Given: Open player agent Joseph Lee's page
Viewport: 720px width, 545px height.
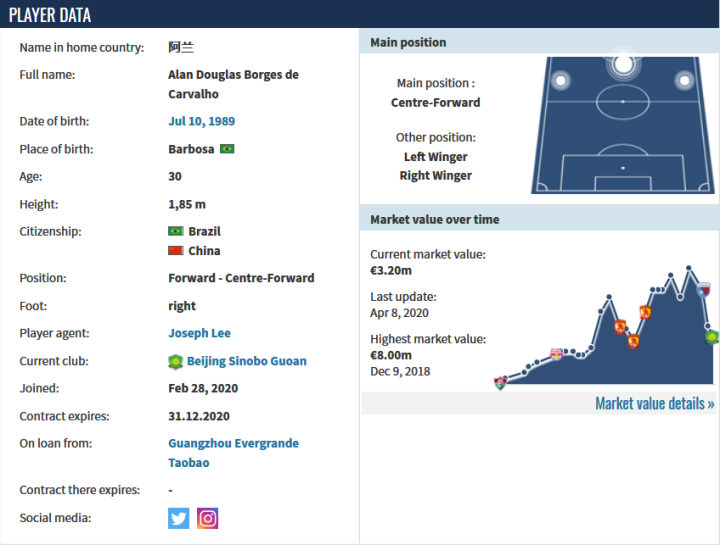Looking at the screenshot, I should 199,333.
